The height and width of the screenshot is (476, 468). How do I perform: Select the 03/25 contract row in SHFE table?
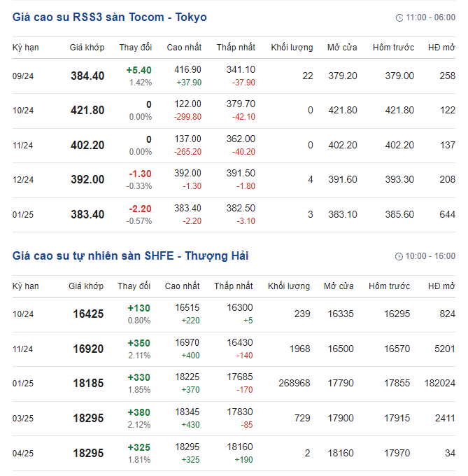point(23,419)
